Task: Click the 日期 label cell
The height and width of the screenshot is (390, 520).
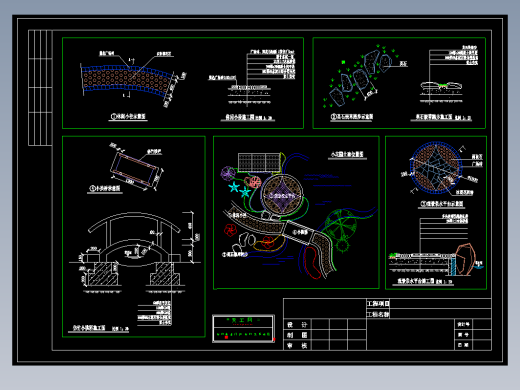Action: pos(464,345)
